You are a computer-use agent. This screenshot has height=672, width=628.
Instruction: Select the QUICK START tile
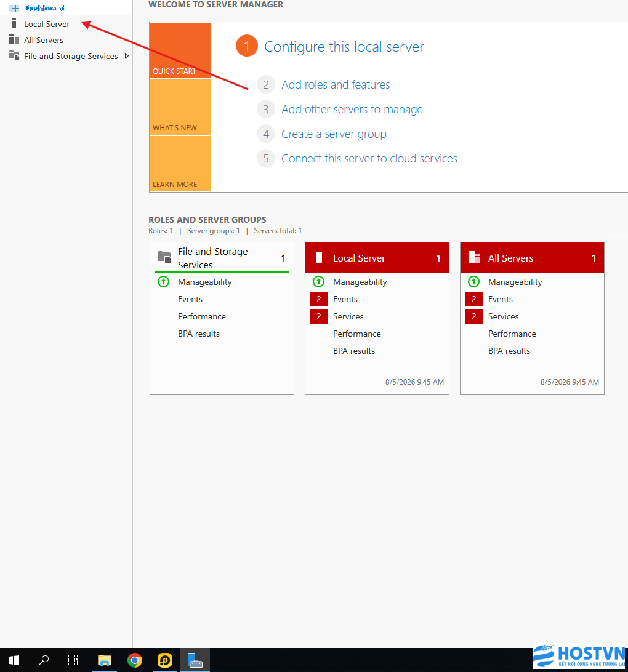(180, 50)
